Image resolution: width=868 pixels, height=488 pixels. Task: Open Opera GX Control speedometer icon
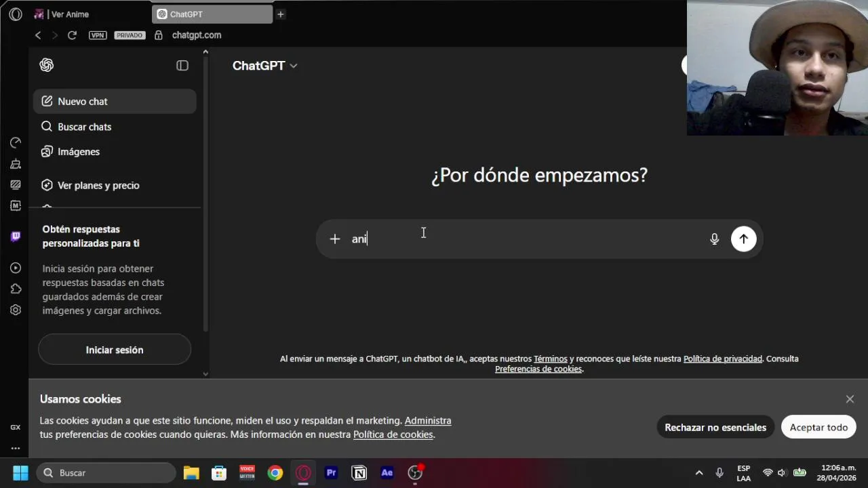click(16, 142)
